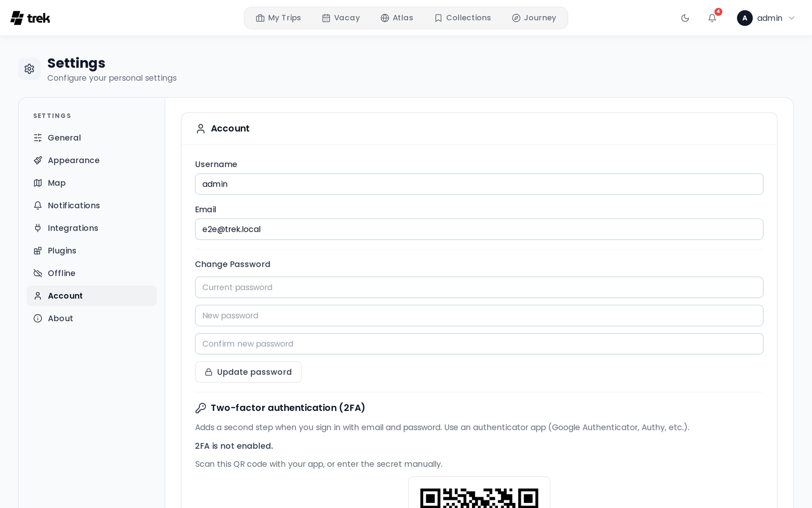Navigate to the Journey tab
The width and height of the screenshot is (812, 508).
pyautogui.click(x=534, y=18)
